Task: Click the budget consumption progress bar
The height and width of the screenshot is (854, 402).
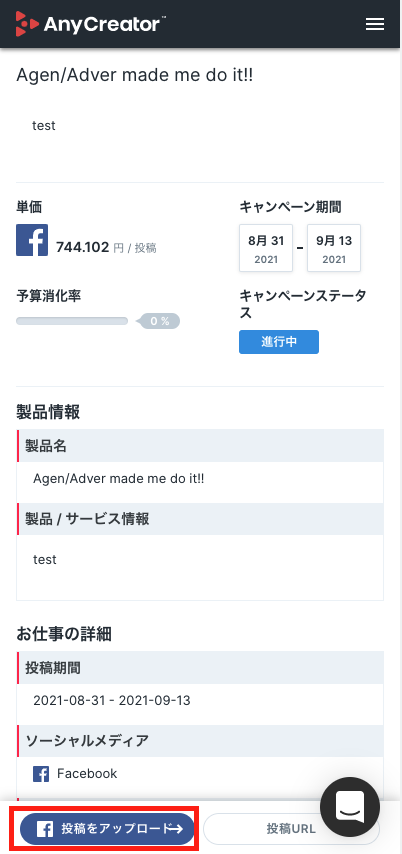Action: tap(72, 321)
